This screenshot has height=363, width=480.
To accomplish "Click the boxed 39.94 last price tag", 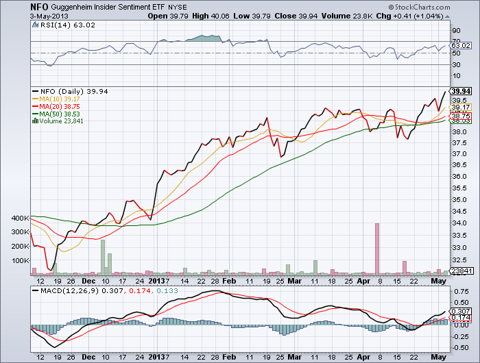I will (x=461, y=91).
